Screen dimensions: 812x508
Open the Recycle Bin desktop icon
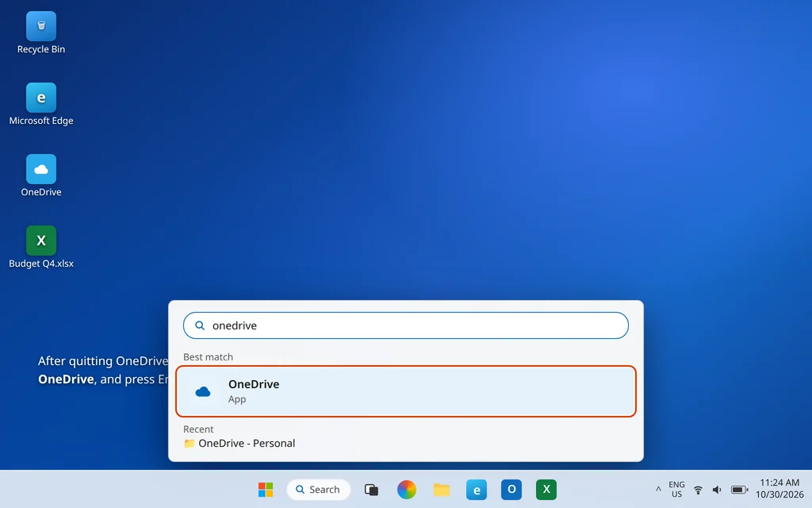click(41, 33)
